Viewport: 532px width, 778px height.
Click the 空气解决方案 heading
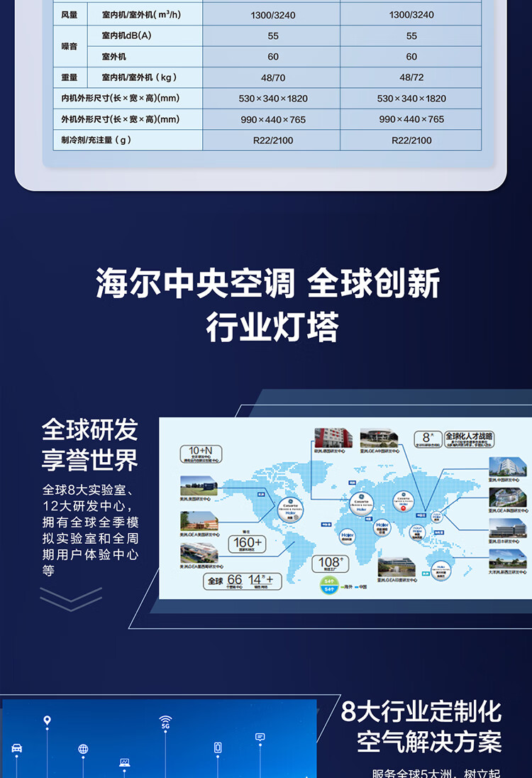pyautogui.click(x=429, y=743)
